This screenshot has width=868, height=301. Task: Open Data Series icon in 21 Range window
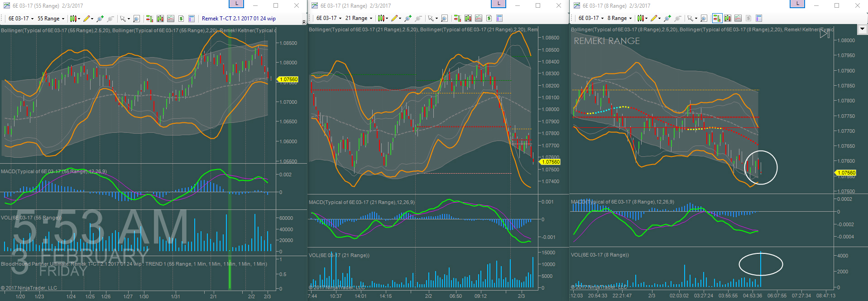tap(468, 18)
